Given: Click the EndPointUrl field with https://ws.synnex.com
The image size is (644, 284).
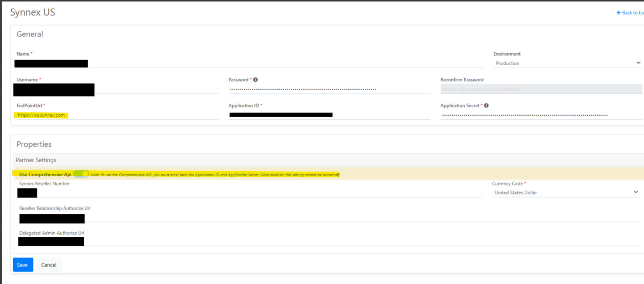Looking at the screenshot, I should coord(117,115).
